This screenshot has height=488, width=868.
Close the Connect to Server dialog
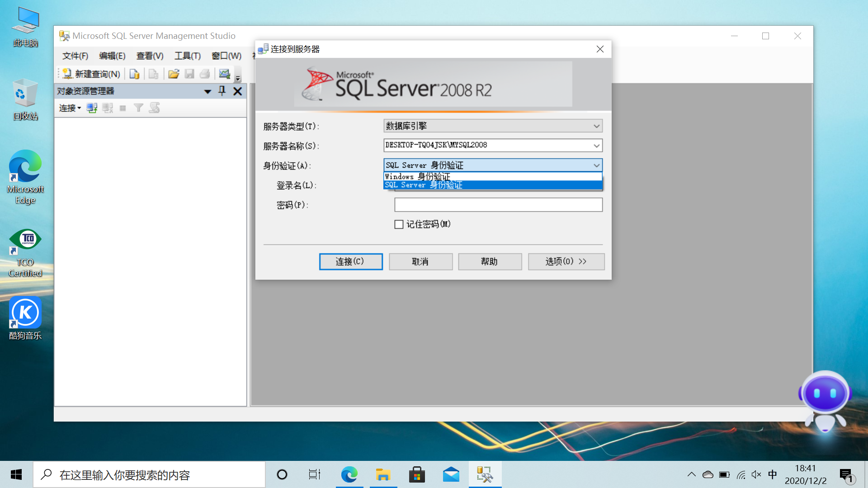coord(600,49)
